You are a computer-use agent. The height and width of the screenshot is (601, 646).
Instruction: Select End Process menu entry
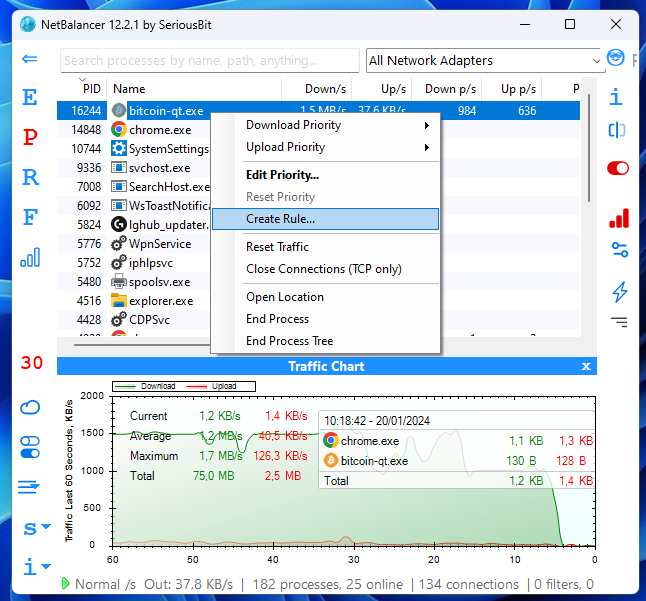tap(325, 319)
